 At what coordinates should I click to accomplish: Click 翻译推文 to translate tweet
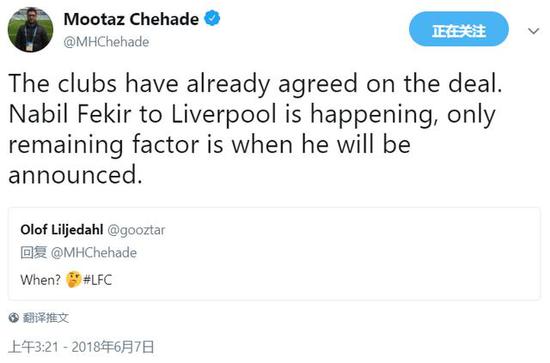tap(46, 318)
